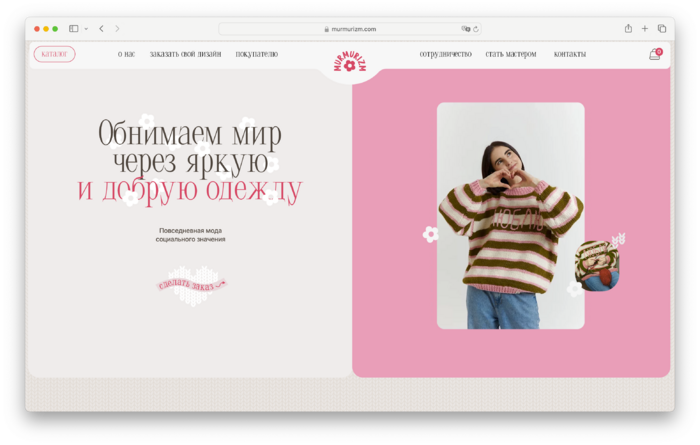Screen dimensions: 700x445
Task: Open the shopping cart icon
Action: tap(655, 54)
